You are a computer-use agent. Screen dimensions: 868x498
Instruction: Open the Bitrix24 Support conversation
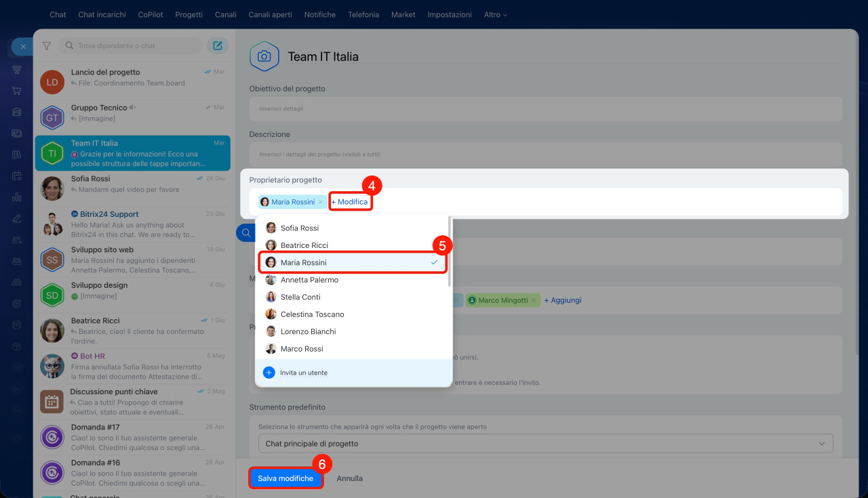click(133, 224)
